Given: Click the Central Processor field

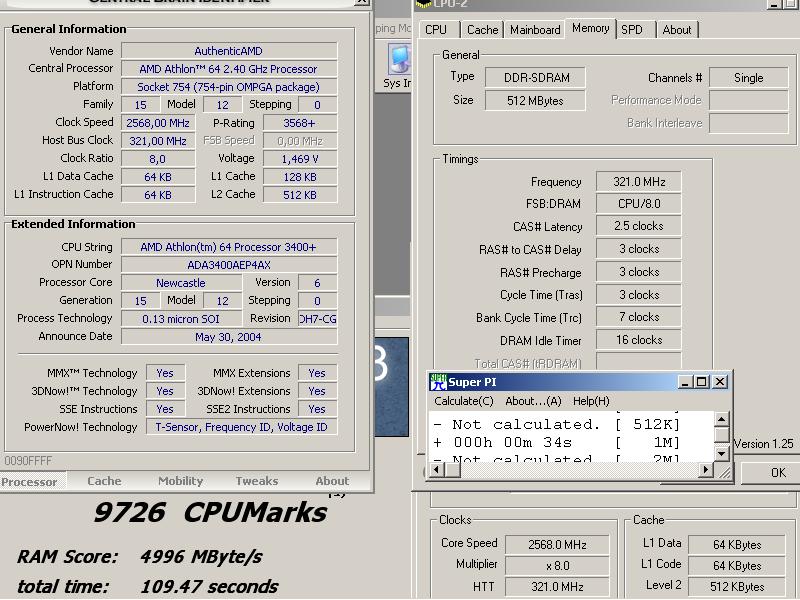Looking at the screenshot, I should point(229,69).
